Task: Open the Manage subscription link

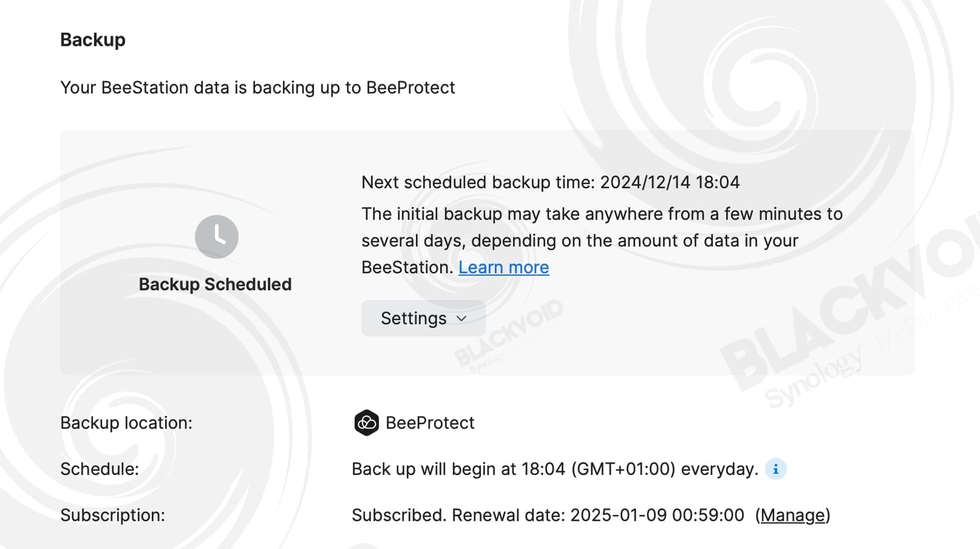Action: (x=793, y=515)
